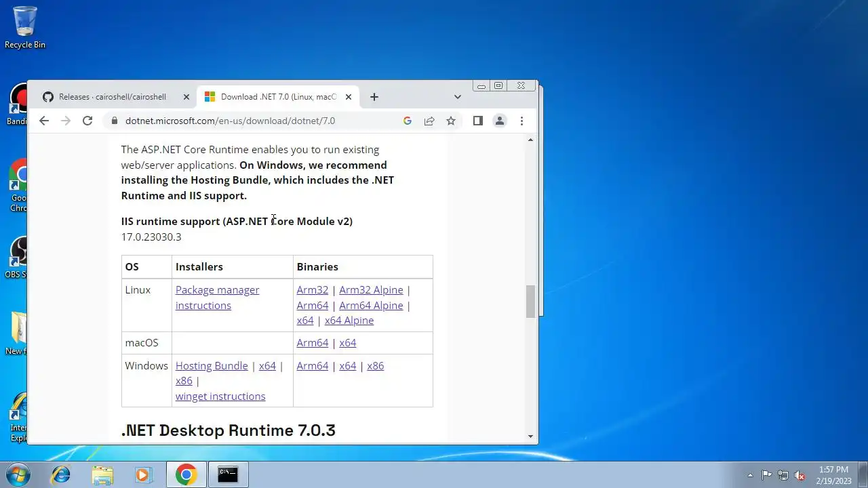Download Windows x86 installer

pos(184,381)
